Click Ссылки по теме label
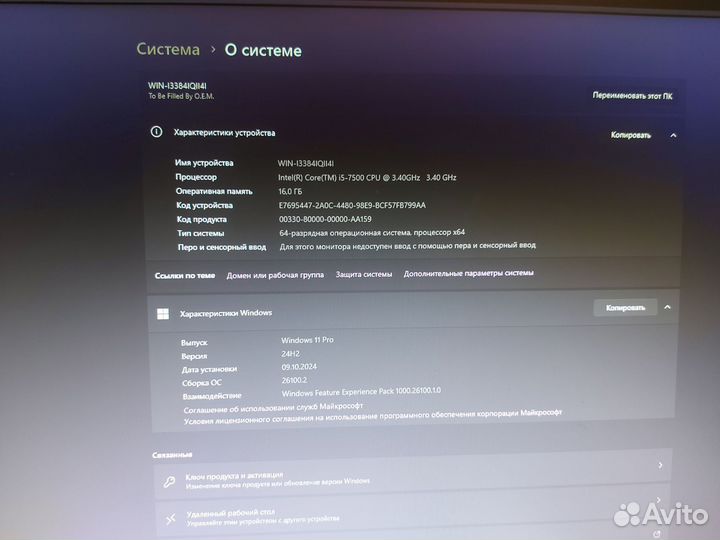Viewport: 720px width, 540px height. click(x=185, y=276)
